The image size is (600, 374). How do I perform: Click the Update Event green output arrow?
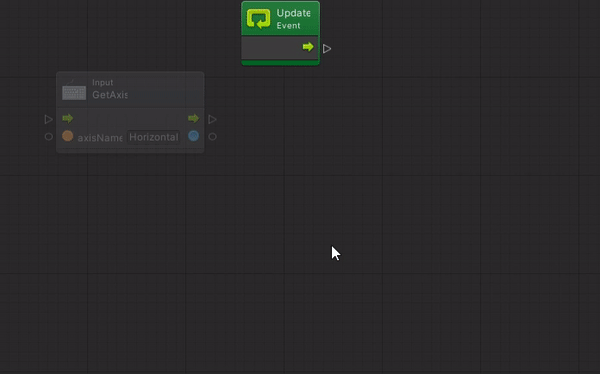(x=308, y=47)
